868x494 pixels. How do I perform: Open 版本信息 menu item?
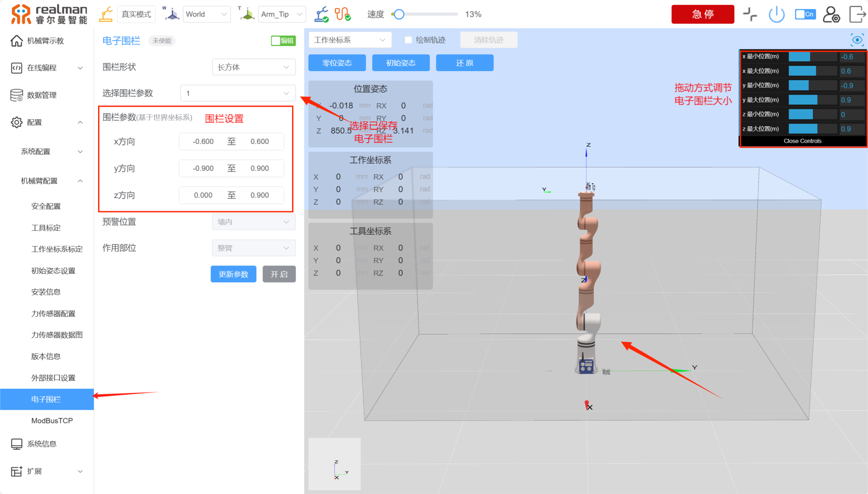click(x=46, y=357)
